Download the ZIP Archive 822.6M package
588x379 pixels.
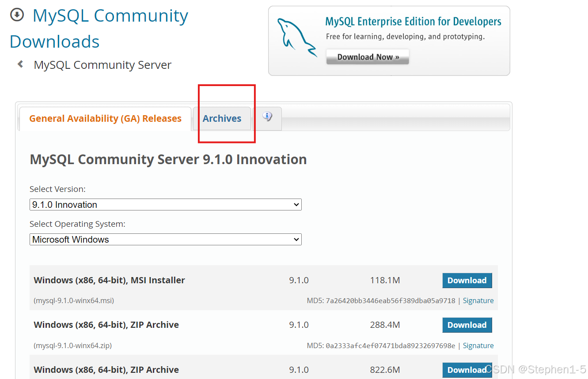pyautogui.click(x=467, y=370)
